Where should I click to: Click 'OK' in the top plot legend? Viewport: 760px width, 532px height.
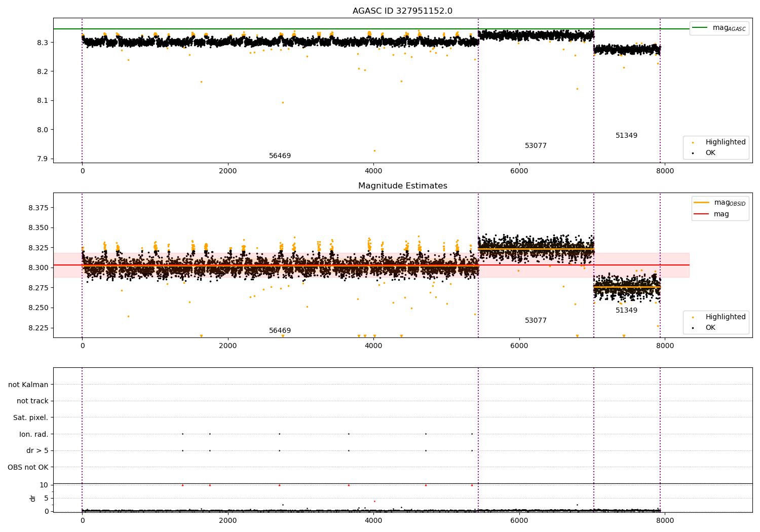pos(710,153)
